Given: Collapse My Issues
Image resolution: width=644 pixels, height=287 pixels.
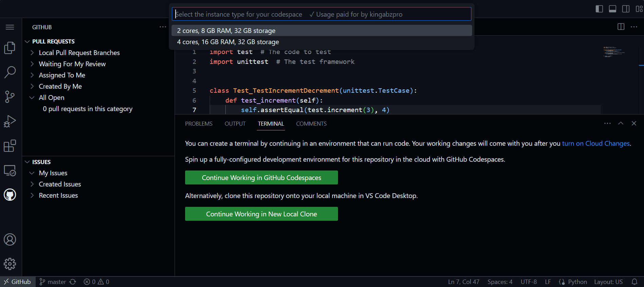Looking at the screenshot, I should (x=99, y=173).
